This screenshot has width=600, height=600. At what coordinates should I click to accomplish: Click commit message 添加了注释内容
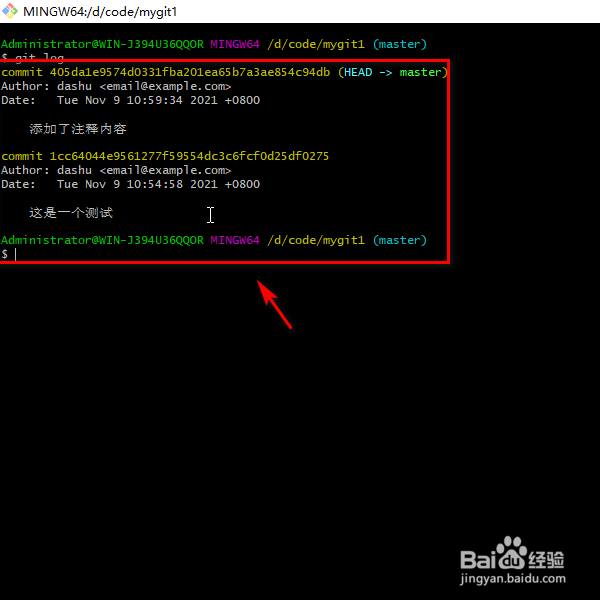point(78,129)
